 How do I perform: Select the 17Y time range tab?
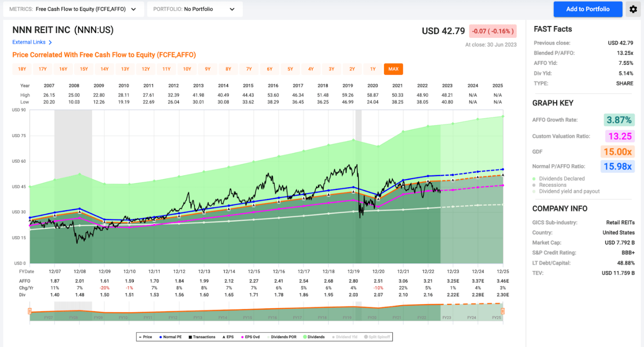[x=43, y=69]
